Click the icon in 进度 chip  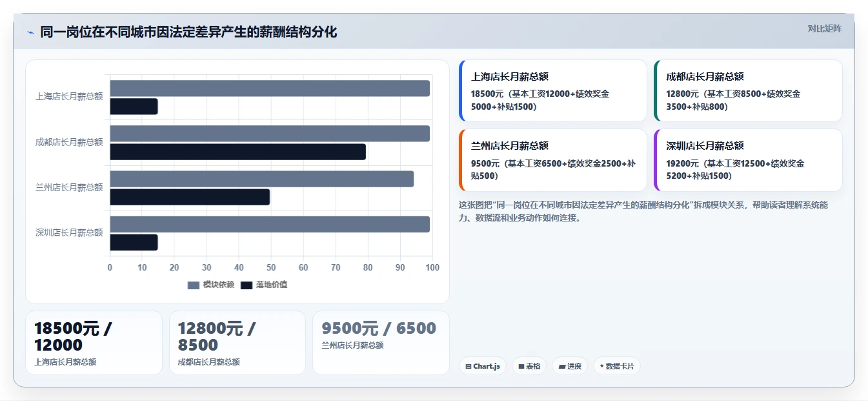pos(561,366)
